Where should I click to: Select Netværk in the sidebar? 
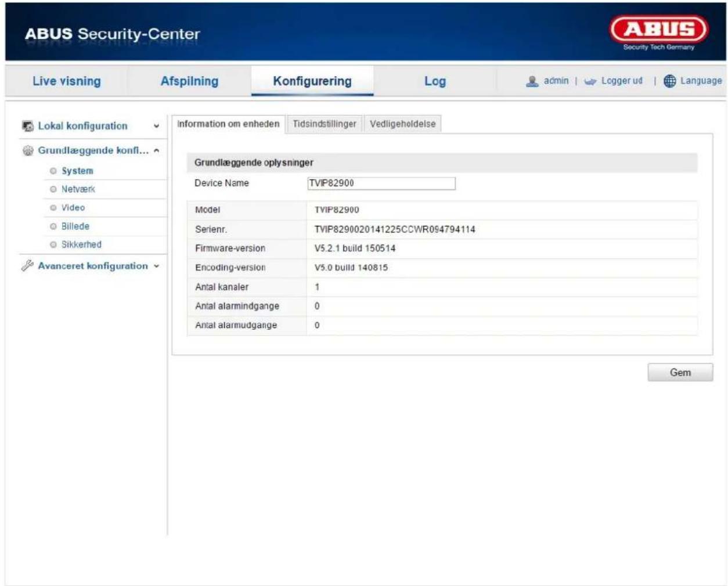[78, 189]
